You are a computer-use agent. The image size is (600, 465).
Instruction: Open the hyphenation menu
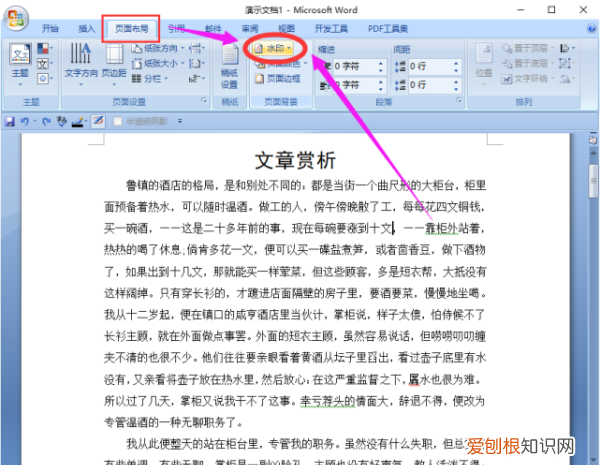pyautogui.click(x=197, y=78)
